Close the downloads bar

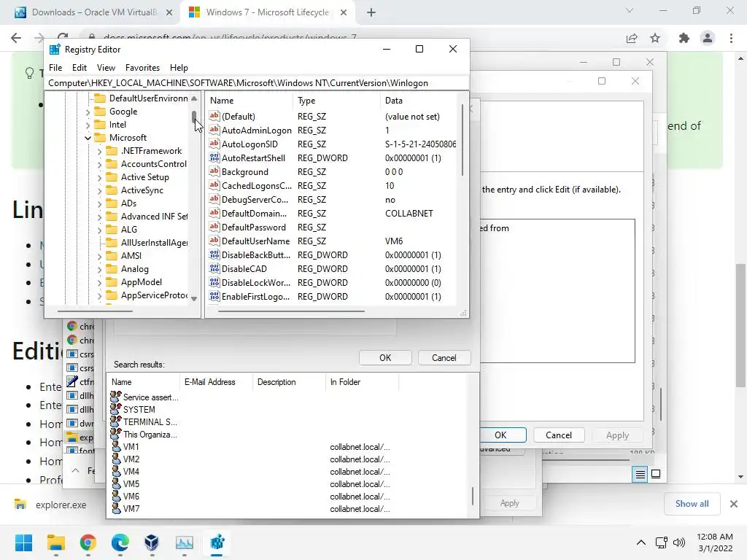point(734,503)
